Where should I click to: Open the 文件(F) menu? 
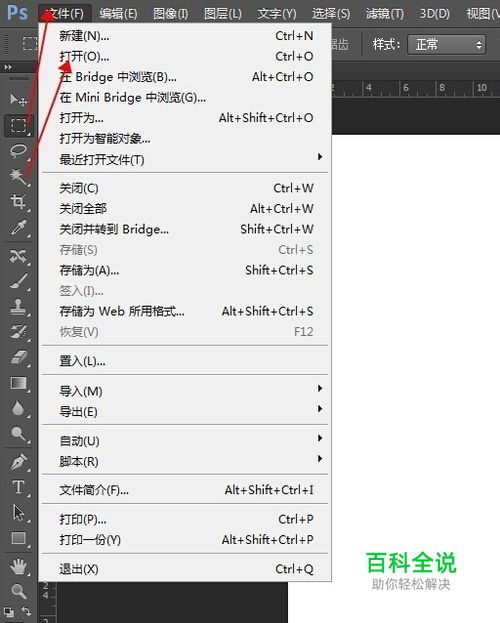click(x=65, y=14)
